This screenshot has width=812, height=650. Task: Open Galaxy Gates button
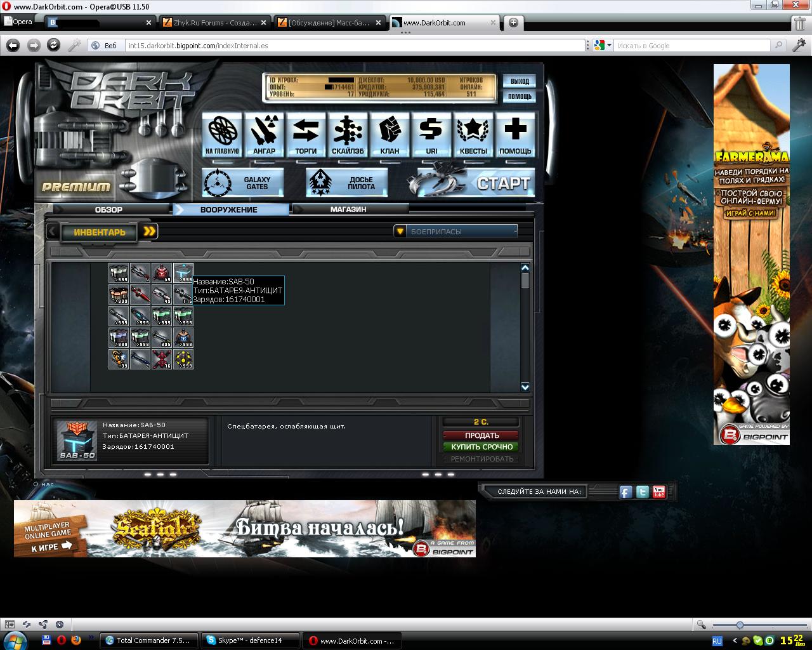(x=243, y=183)
